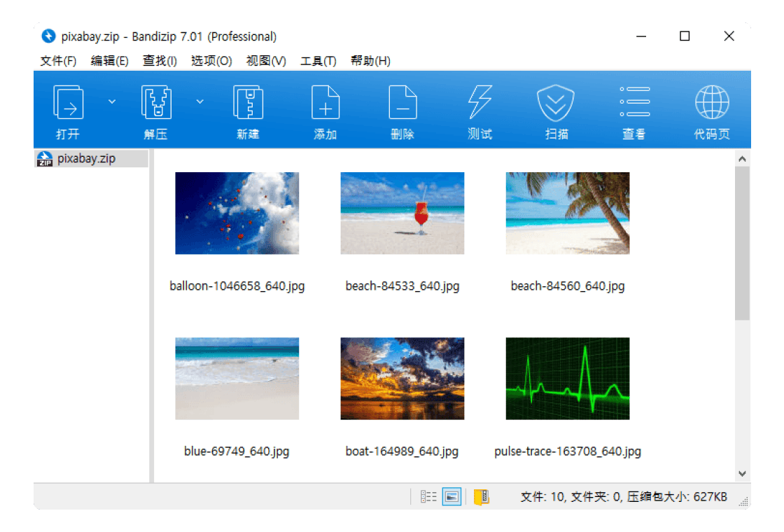Expand the dropdown arrow next to Extract
This screenshot has width=784, height=532.
(200, 101)
